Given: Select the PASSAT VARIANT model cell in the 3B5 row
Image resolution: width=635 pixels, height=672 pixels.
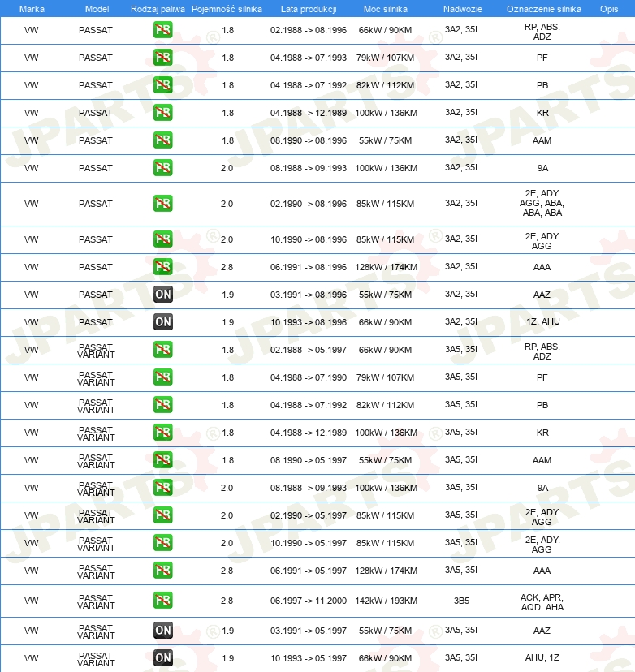Looking at the screenshot, I should click(96, 601).
